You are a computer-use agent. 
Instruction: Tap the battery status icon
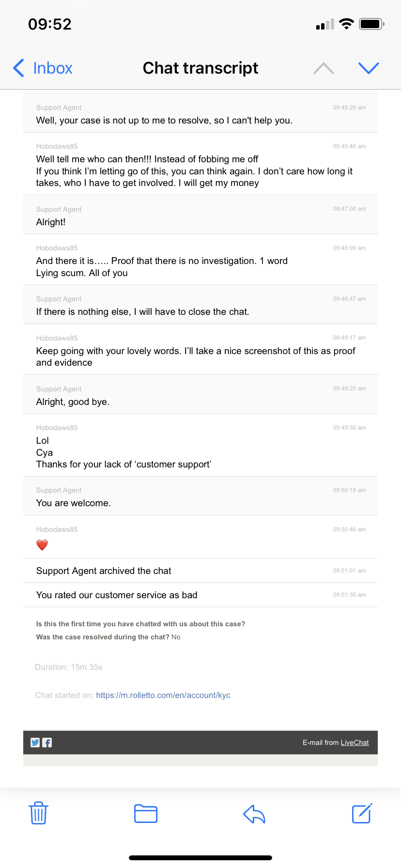coord(371,24)
